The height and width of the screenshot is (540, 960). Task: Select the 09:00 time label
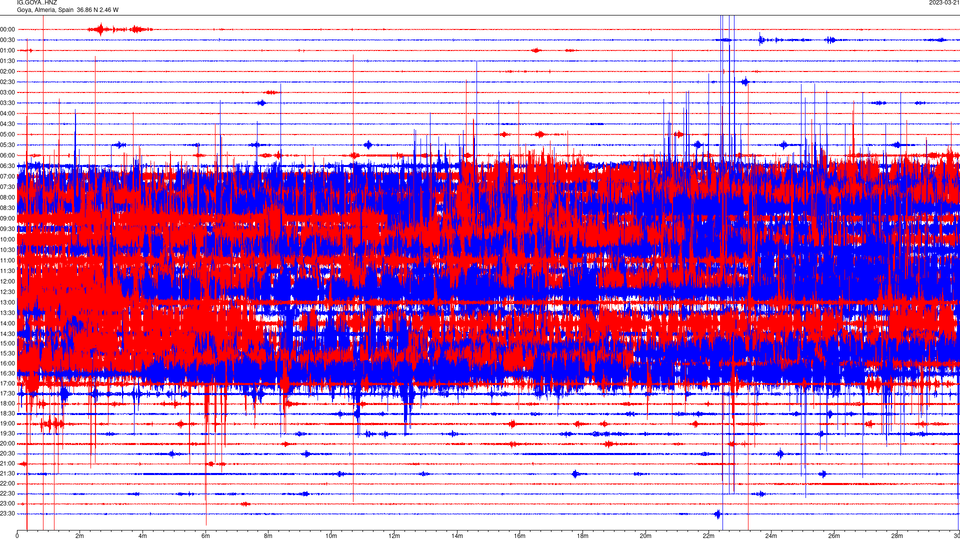(8, 219)
